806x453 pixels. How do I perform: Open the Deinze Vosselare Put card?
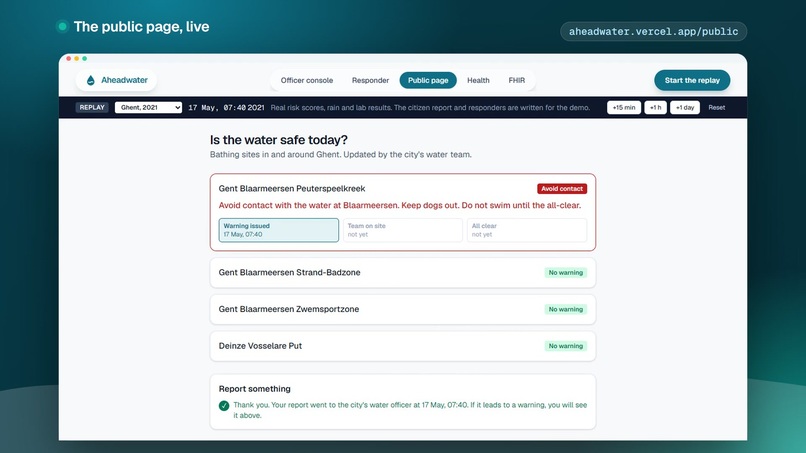point(402,346)
